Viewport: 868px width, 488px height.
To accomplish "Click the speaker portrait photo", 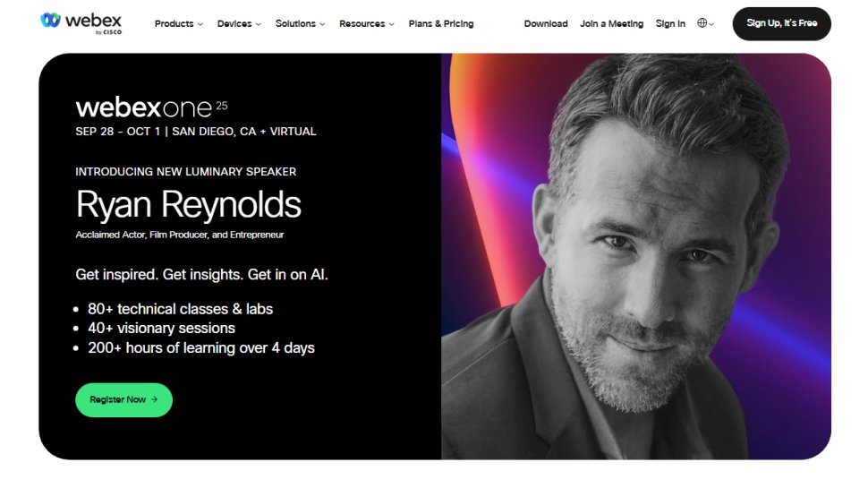I will pyautogui.click(x=636, y=256).
